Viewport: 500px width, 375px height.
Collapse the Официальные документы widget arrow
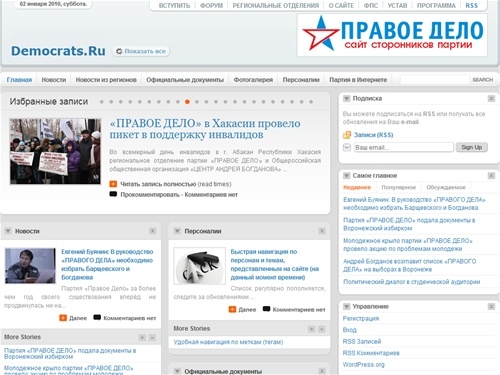(x=178, y=371)
